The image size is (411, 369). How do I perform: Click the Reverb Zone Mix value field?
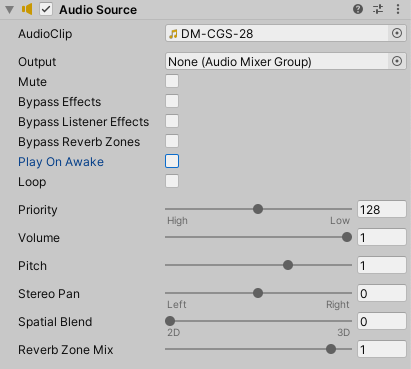382,349
